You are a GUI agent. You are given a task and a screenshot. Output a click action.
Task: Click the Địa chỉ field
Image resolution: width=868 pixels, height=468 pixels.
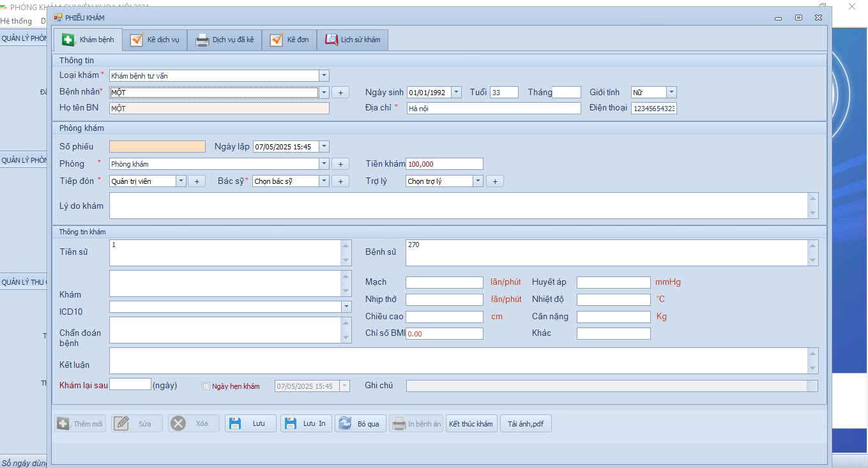[494, 109]
